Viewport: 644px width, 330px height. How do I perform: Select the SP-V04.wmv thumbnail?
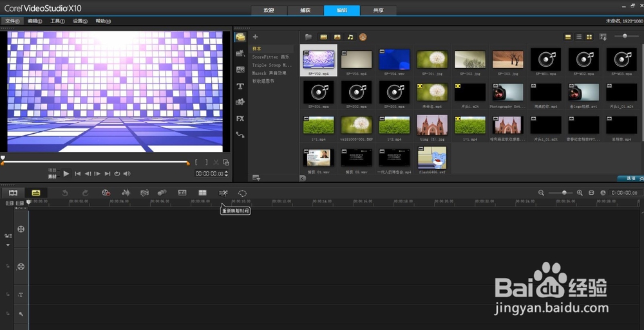pos(394,60)
